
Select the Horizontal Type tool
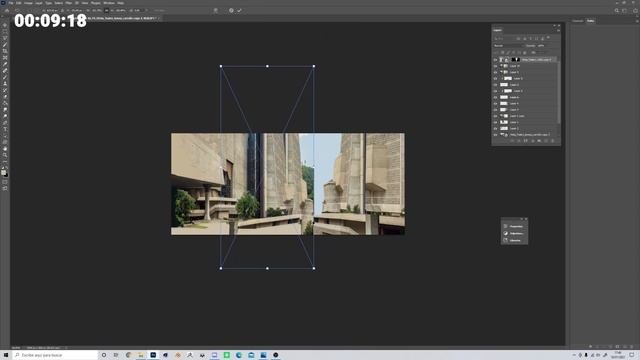pos(5,129)
